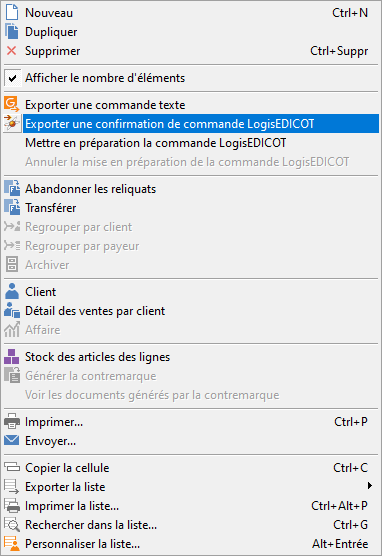Click the Exporter une commande texte icon
Viewport: 382px width, 556px height.
[12, 105]
